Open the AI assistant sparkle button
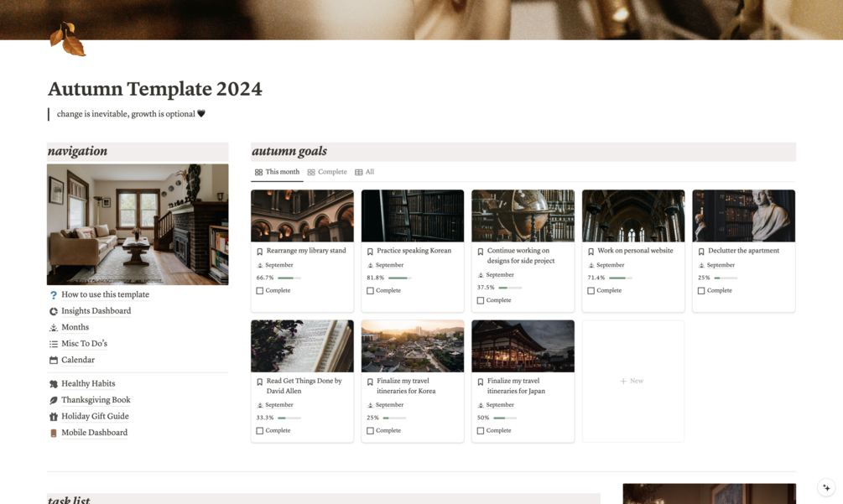 pos(826,488)
